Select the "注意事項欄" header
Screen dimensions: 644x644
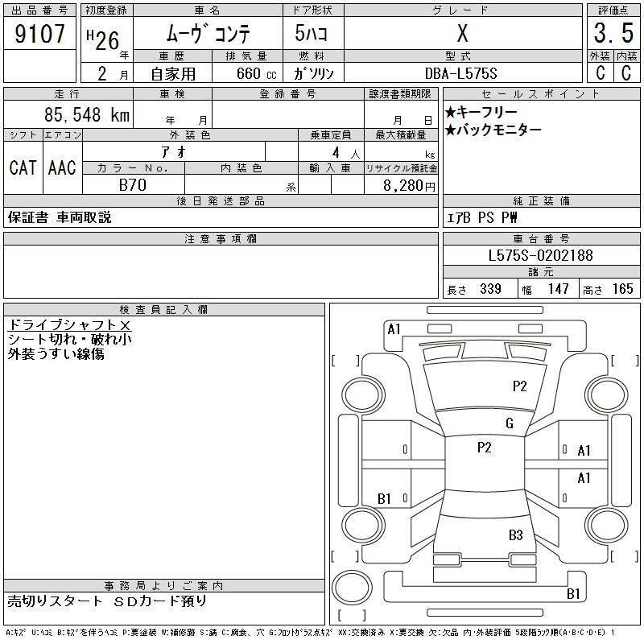(221, 239)
